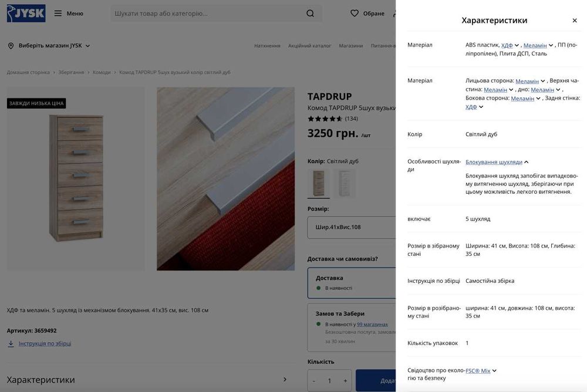
Task: Click the TAPDRUP product title
Action: [329, 97]
